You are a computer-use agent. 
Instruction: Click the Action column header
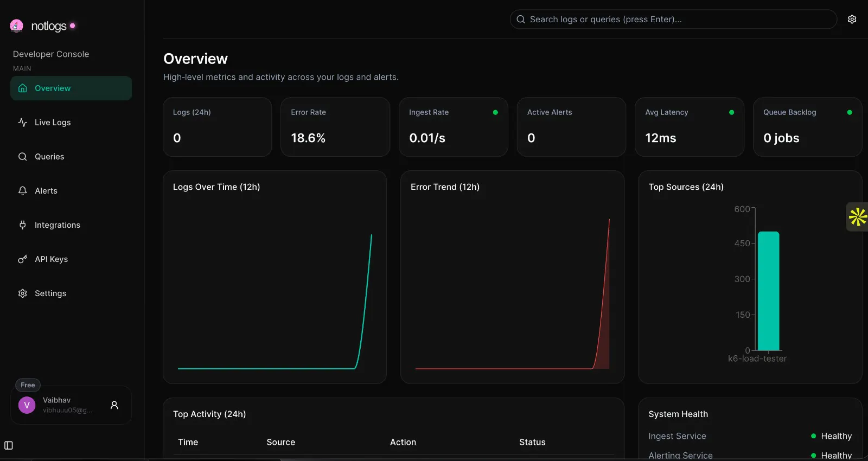(403, 442)
